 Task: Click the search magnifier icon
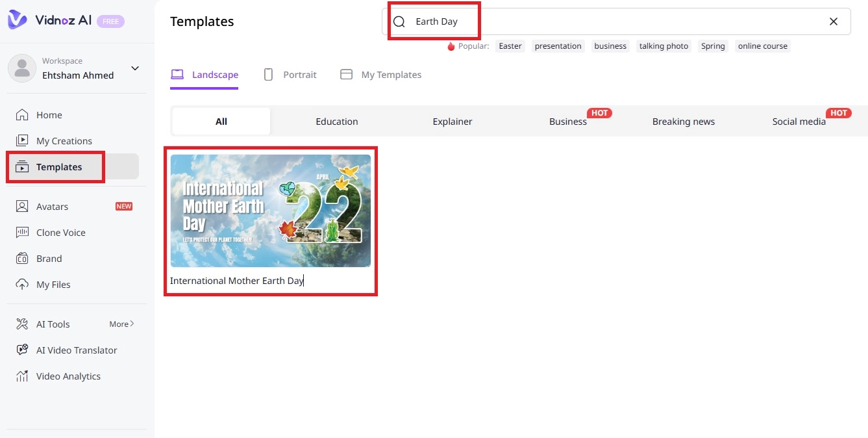click(x=399, y=21)
